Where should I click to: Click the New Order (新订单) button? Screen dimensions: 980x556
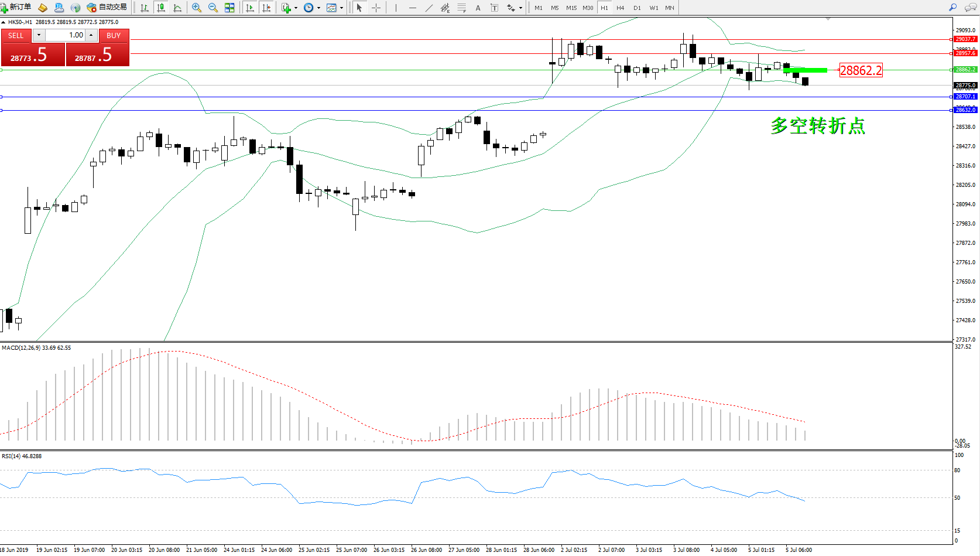(16, 8)
